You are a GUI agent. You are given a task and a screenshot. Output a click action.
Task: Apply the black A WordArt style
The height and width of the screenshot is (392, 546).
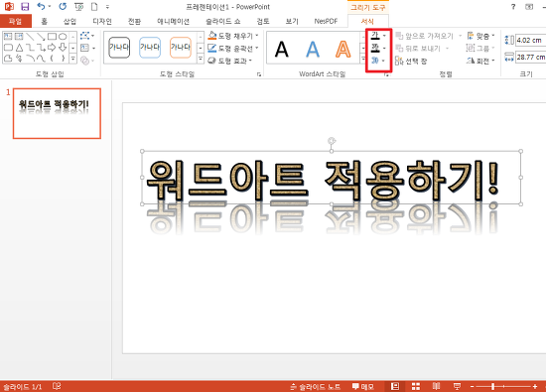pos(281,49)
